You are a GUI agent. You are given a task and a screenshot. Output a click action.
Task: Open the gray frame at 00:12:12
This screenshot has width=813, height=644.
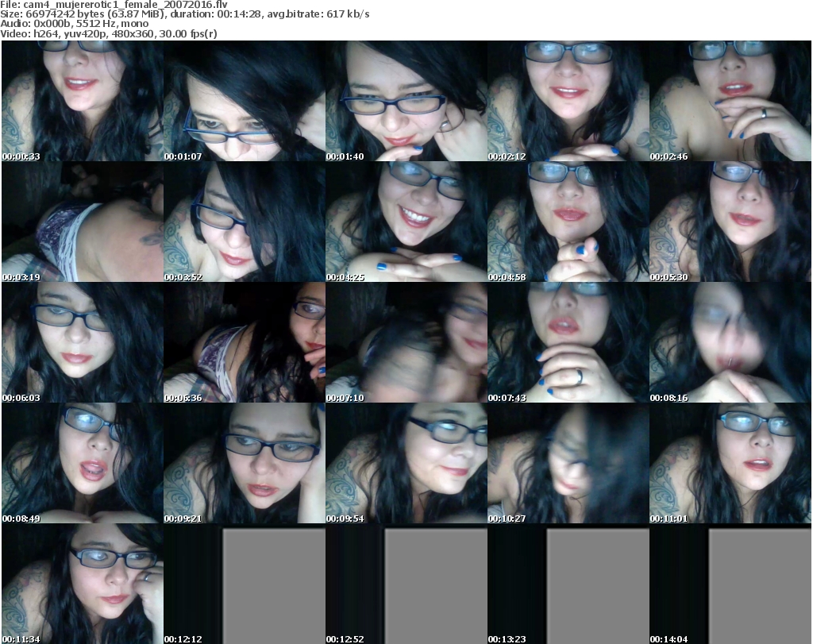click(245, 584)
